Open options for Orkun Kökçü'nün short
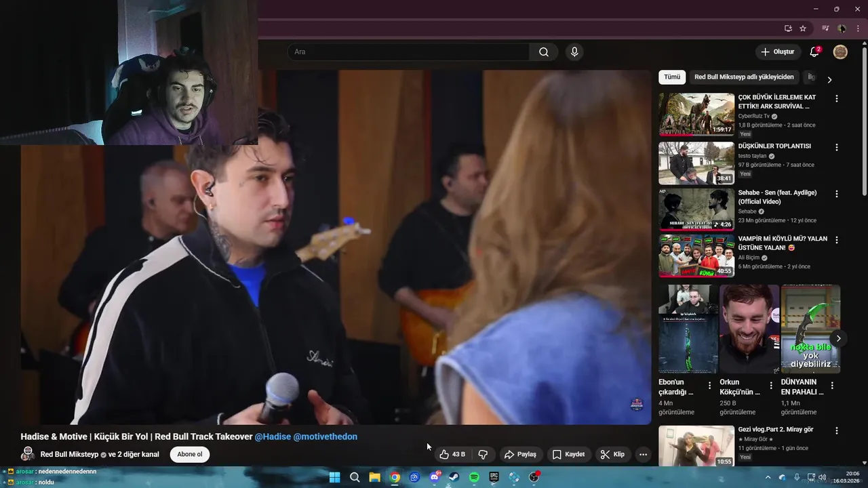 click(771, 385)
